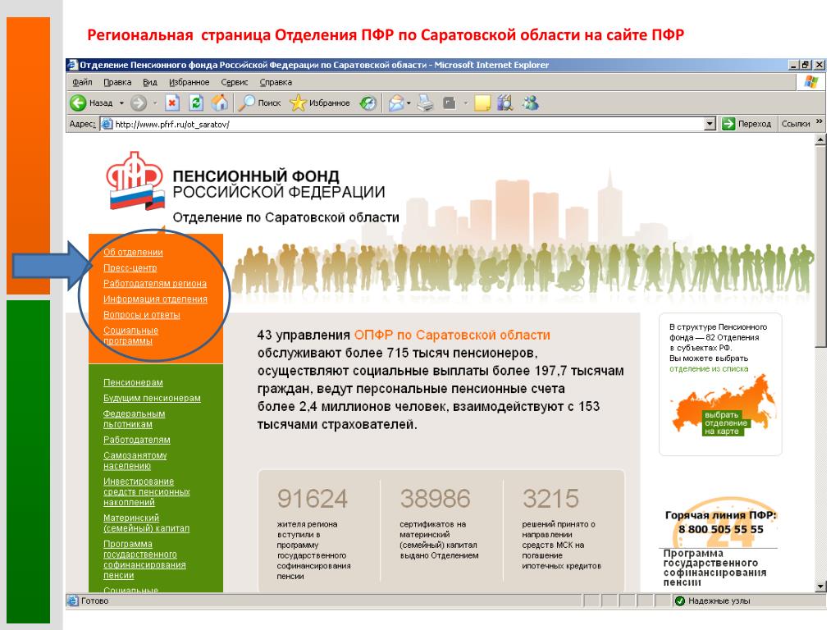Click the Edit page icon next to printer
840x630 pixels.
click(x=450, y=103)
